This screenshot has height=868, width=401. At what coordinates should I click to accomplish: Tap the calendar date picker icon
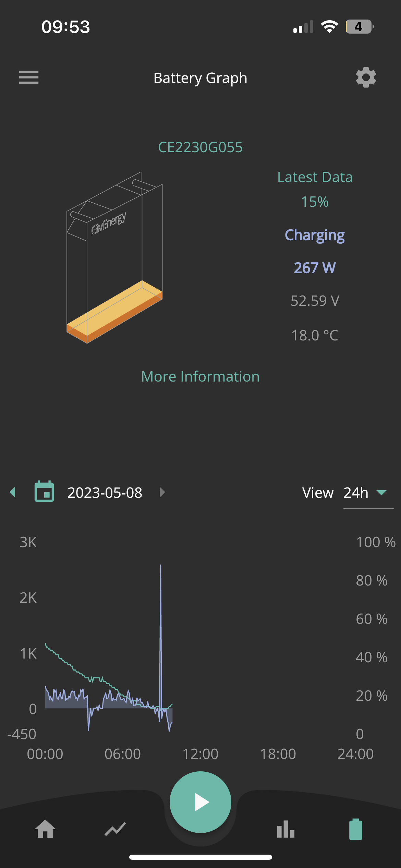click(44, 492)
